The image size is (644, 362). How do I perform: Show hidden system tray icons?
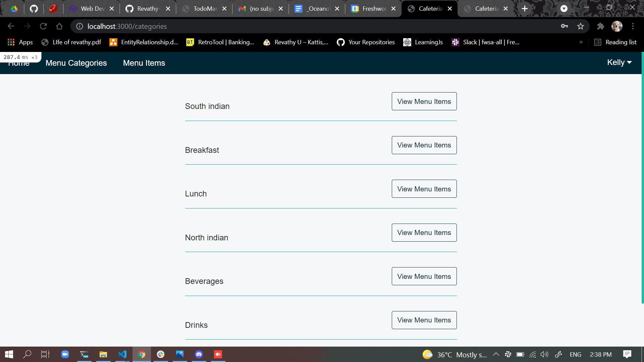point(496,354)
